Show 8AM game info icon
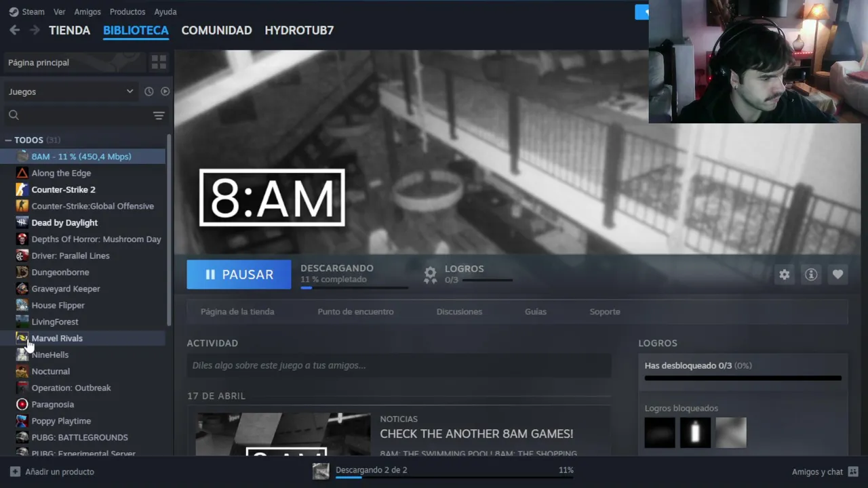This screenshot has width=868, height=488. point(811,274)
